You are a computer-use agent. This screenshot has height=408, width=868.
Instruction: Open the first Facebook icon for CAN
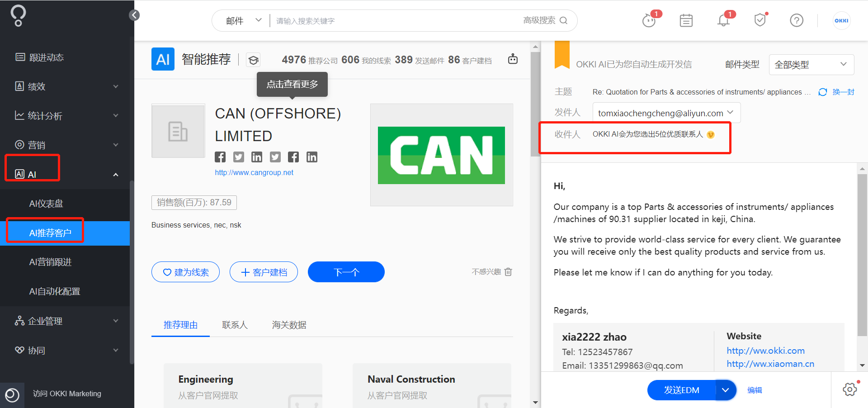pyautogui.click(x=220, y=157)
